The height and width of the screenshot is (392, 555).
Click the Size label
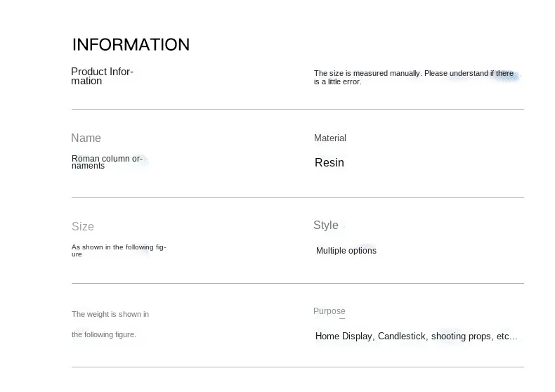pos(83,226)
